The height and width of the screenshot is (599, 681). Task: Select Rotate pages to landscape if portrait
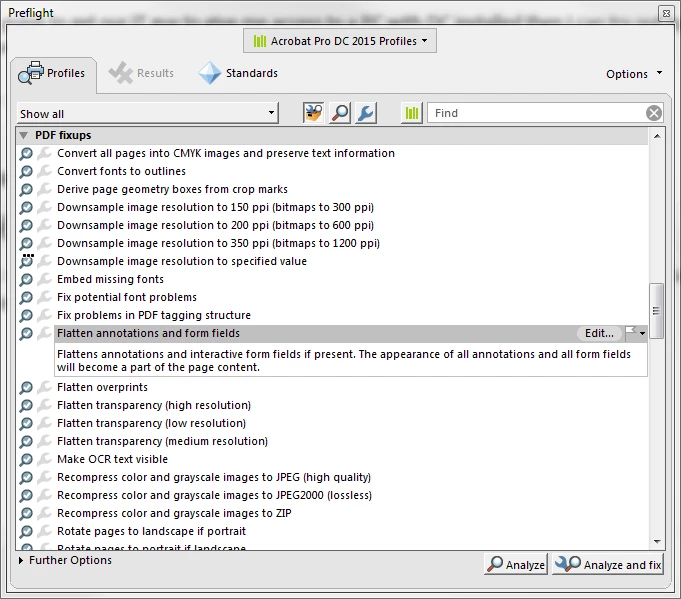click(152, 531)
